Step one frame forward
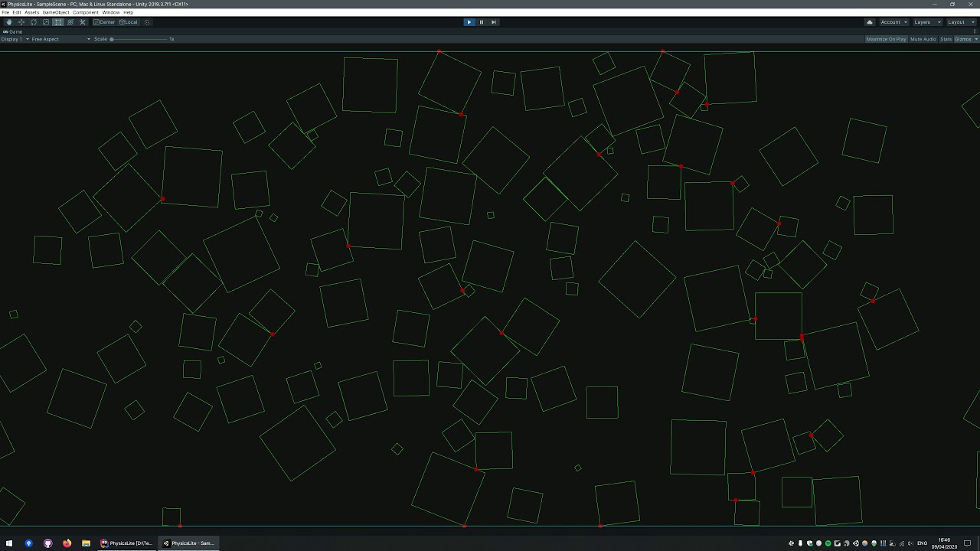Viewport: 980px width, 551px height. 493,22
